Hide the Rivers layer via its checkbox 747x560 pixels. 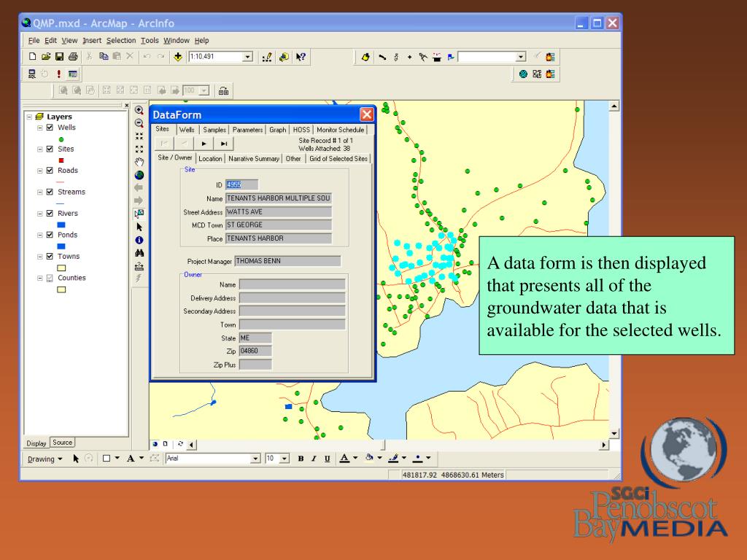50,214
